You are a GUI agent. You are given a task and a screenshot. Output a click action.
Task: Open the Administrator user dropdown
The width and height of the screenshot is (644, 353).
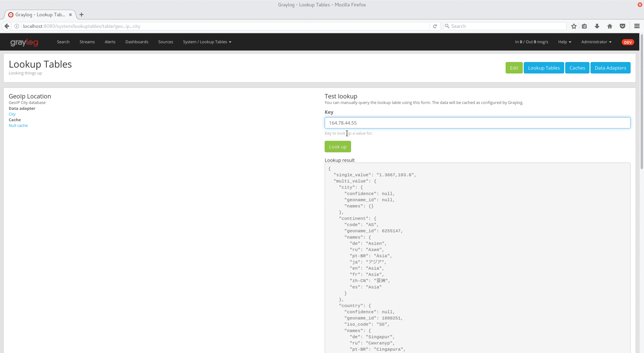[596, 42]
